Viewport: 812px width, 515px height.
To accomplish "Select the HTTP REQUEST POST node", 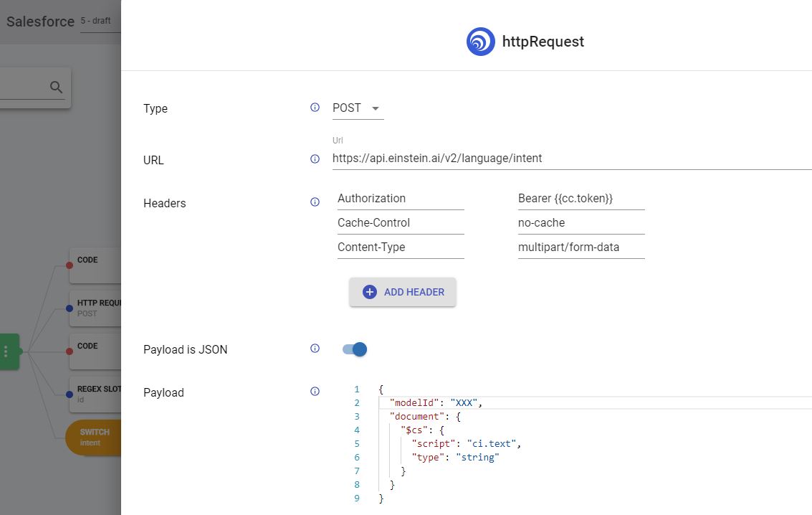I will (x=95, y=308).
